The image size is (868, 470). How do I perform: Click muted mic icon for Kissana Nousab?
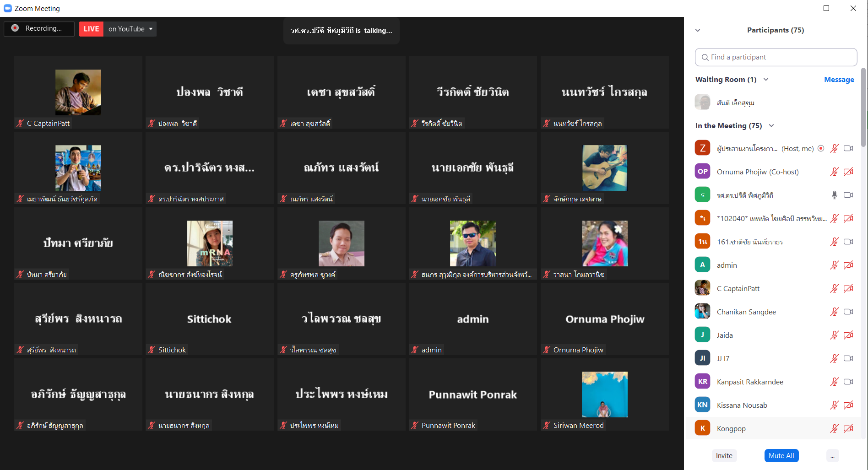coord(835,405)
